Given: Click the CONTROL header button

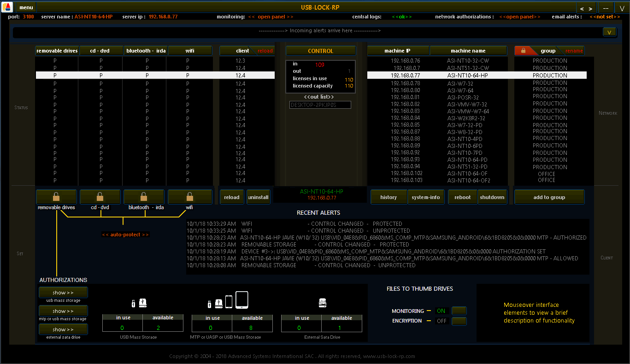Looking at the screenshot, I should (x=321, y=51).
